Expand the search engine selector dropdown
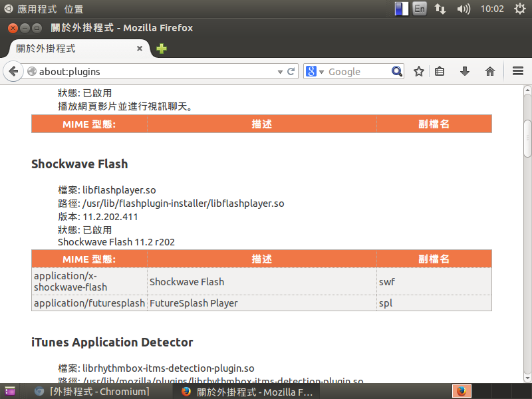This screenshot has height=399, width=532. click(x=315, y=72)
